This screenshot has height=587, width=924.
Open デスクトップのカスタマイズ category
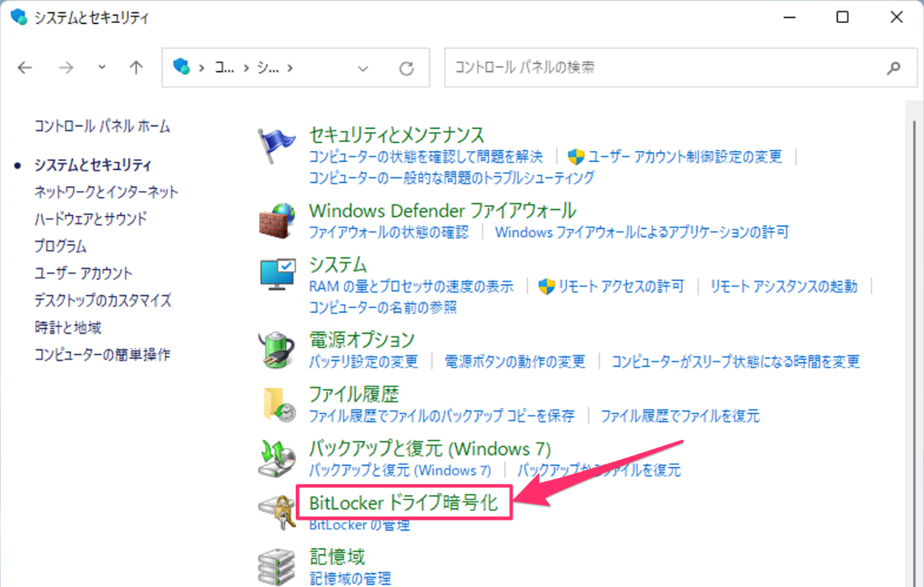[x=103, y=300]
